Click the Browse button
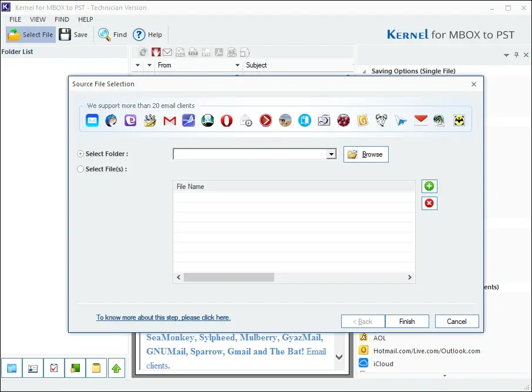The height and width of the screenshot is (392, 532). 366,154
